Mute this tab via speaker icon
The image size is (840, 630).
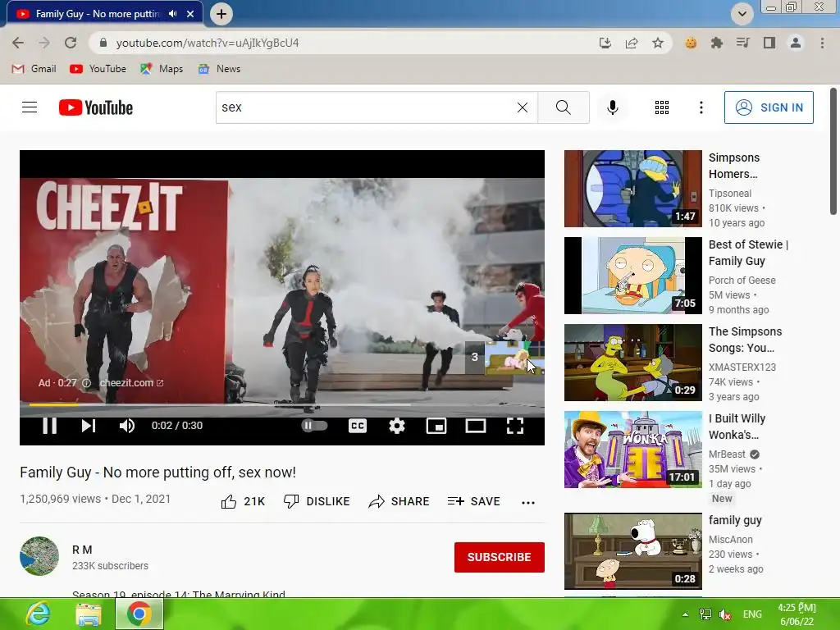(x=172, y=14)
